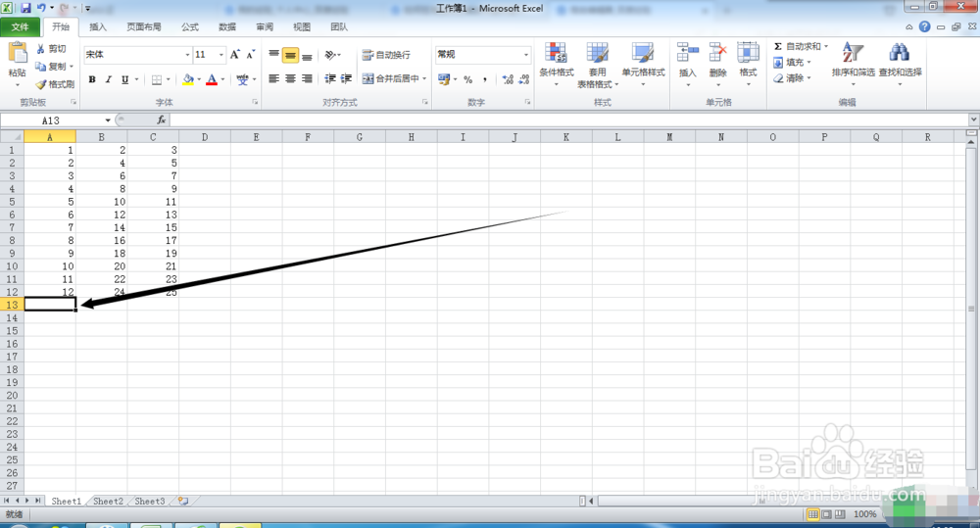The height and width of the screenshot is (528, 980).
Task: Toggle center horizontal alignment
Action: click(x=291, y=78)
